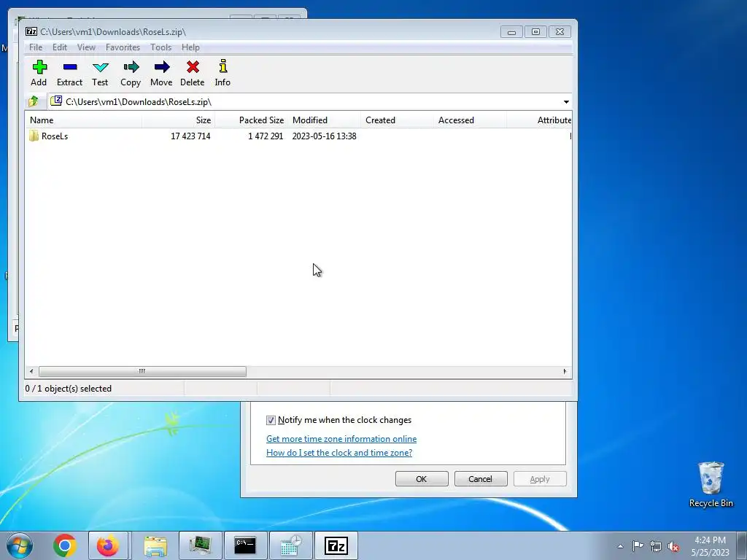Open the Favorites menu
This screenshot has height=560, width=747.
pos(123,47)
